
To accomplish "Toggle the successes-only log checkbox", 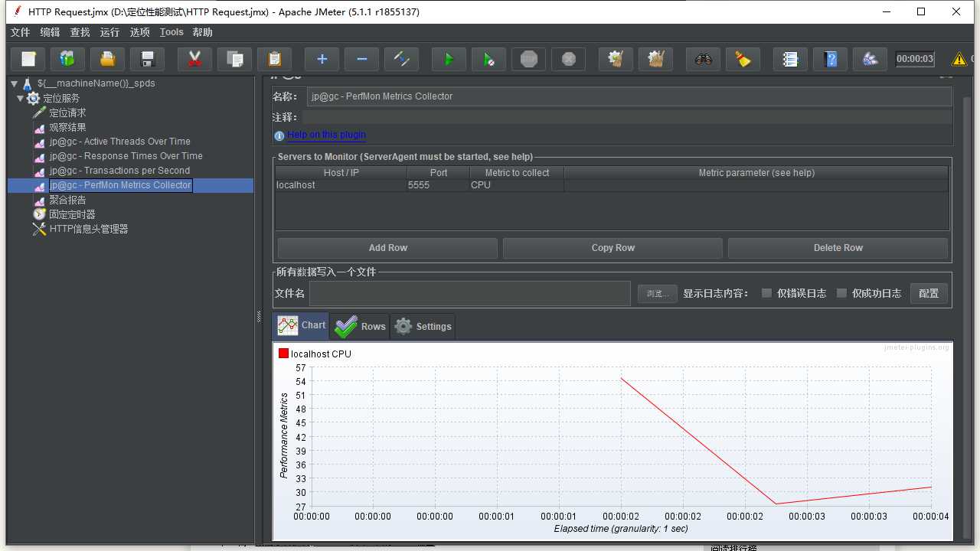I will coord(841,293).
